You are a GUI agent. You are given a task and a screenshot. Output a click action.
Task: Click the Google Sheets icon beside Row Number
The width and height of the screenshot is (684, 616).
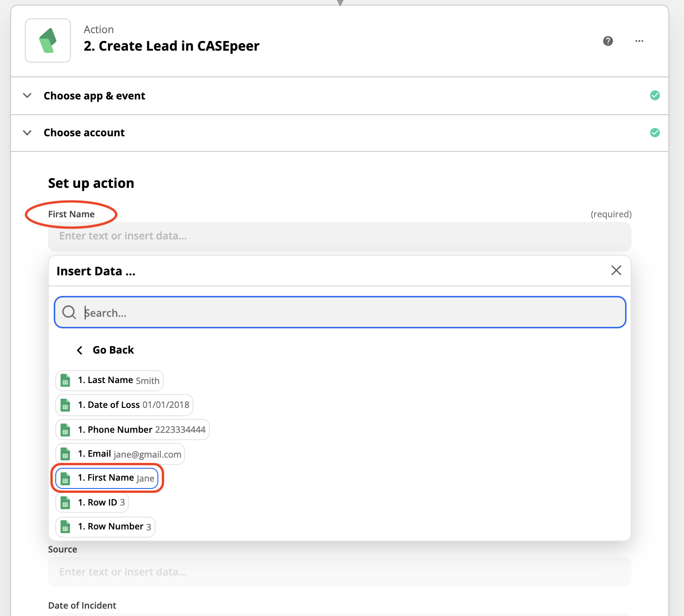(x=65, y=527)
